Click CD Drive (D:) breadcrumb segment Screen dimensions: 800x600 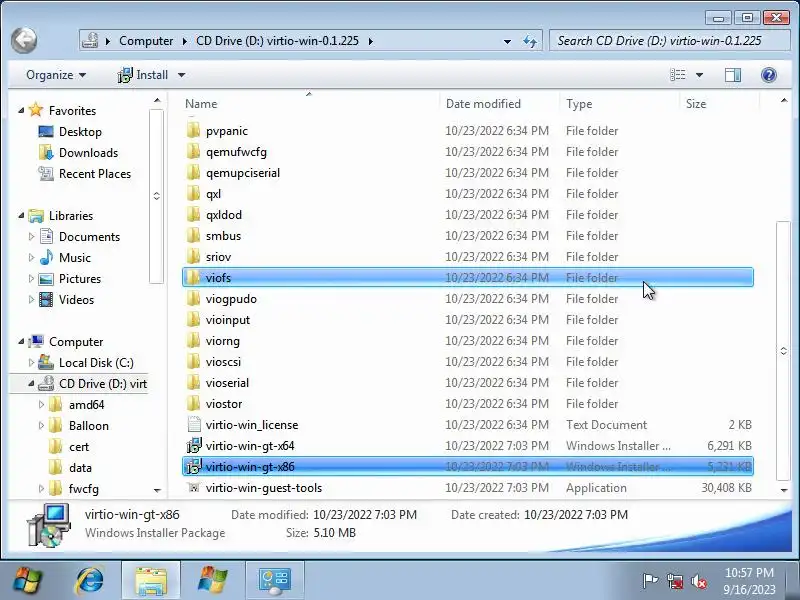click(x=277, y=41)
